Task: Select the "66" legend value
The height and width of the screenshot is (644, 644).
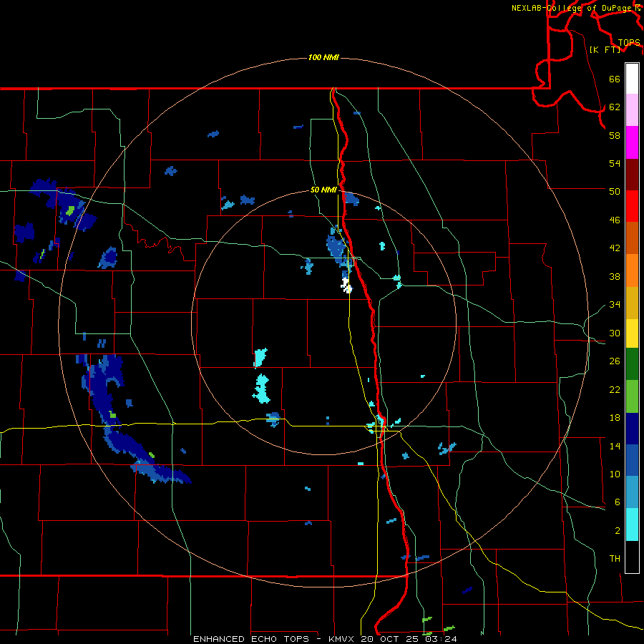Action: point(615,79)
